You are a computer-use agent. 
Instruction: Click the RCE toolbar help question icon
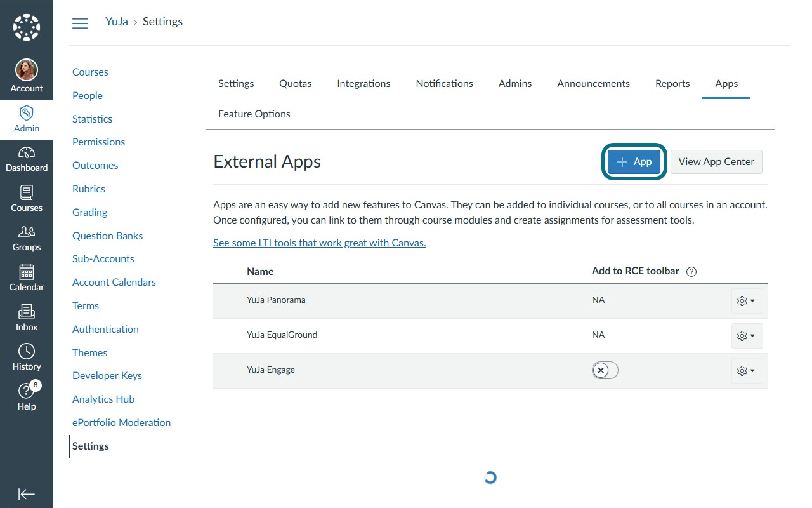(691, 272)
